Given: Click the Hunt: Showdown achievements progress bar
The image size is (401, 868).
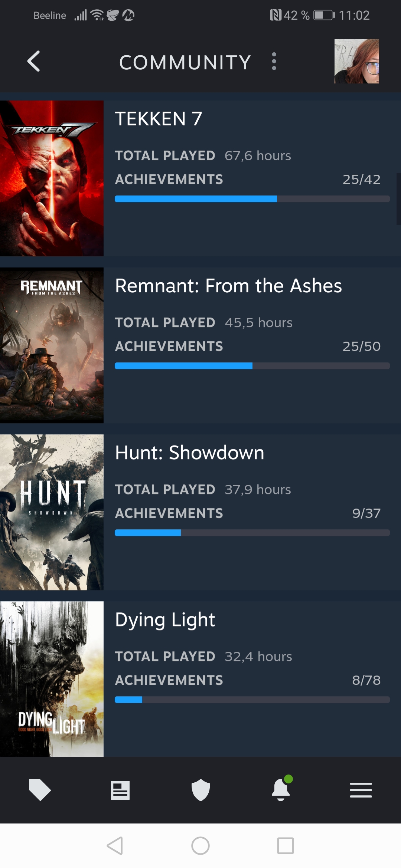Looking at the screenshot, I should point(252,533).
